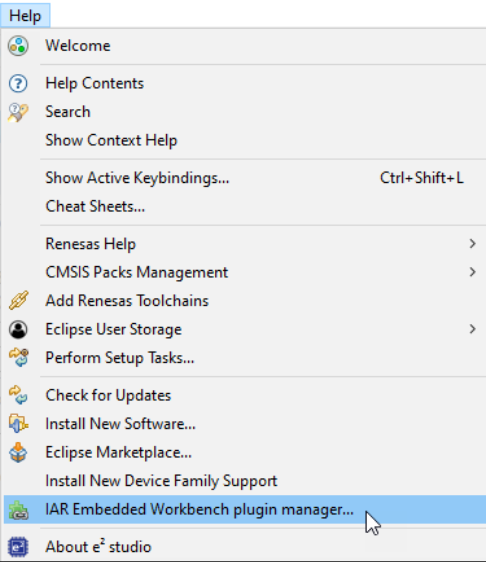Choose the Search menu entry
Image resolution: width=486 pixels, height=562 pixels.
pyautogui.click(x=245, y=112)
